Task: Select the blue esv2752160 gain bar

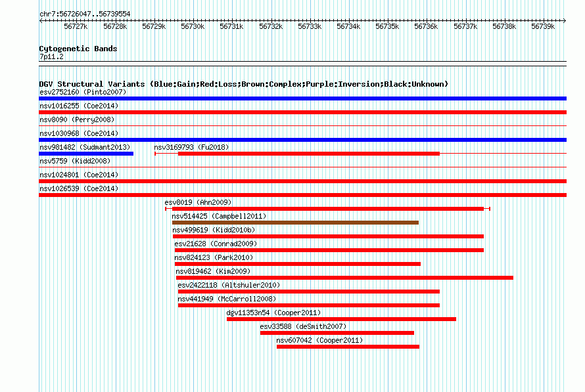Action: point(302,98)
